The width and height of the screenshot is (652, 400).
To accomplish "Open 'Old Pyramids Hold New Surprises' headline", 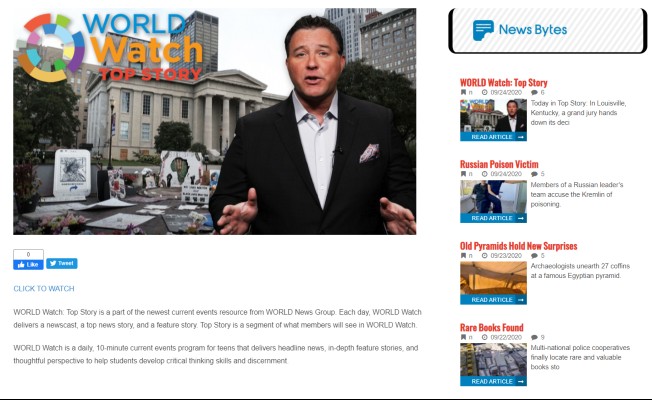I will [519, 246].
